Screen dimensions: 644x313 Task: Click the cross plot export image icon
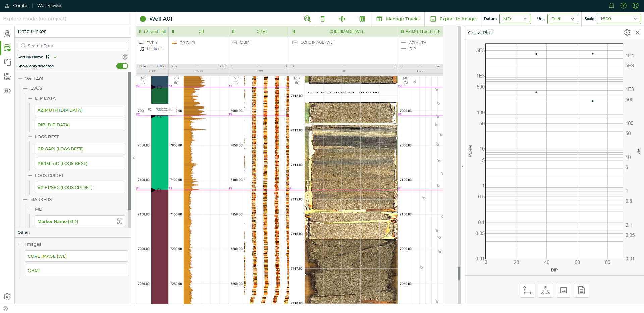[x=563, y=290]
